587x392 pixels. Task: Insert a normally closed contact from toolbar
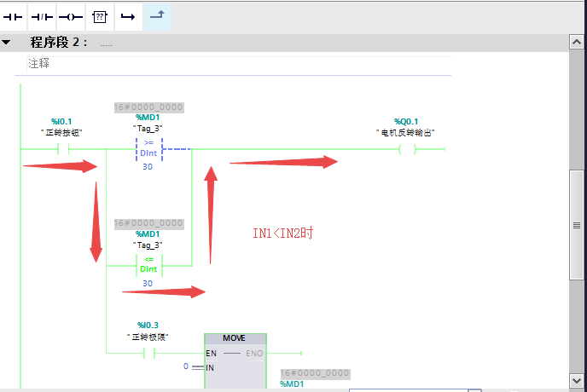pos(43,16)
